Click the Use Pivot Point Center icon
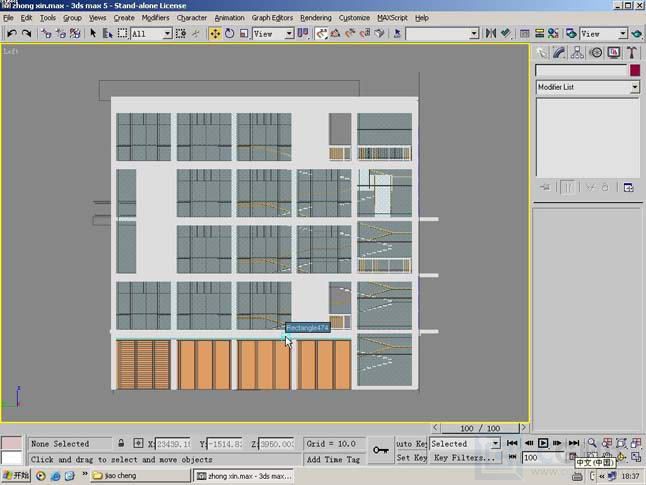 (x=303, y=33)
